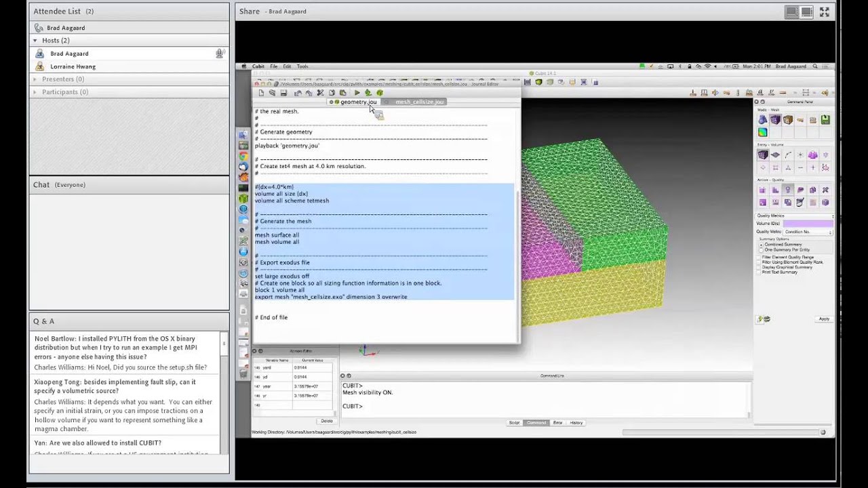
Task: Open the Tools menu
Action: click(302, 66)
